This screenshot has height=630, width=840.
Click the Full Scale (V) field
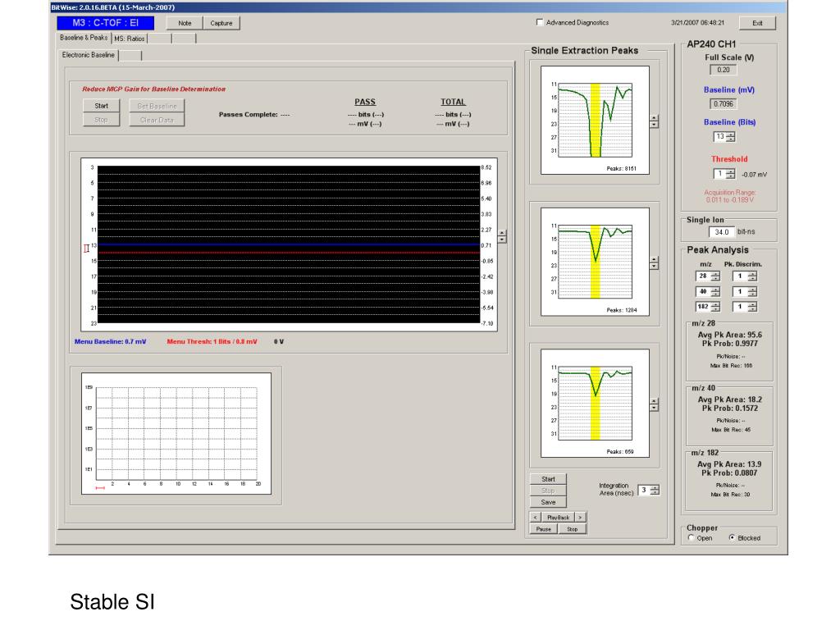(x=724, y=70)
